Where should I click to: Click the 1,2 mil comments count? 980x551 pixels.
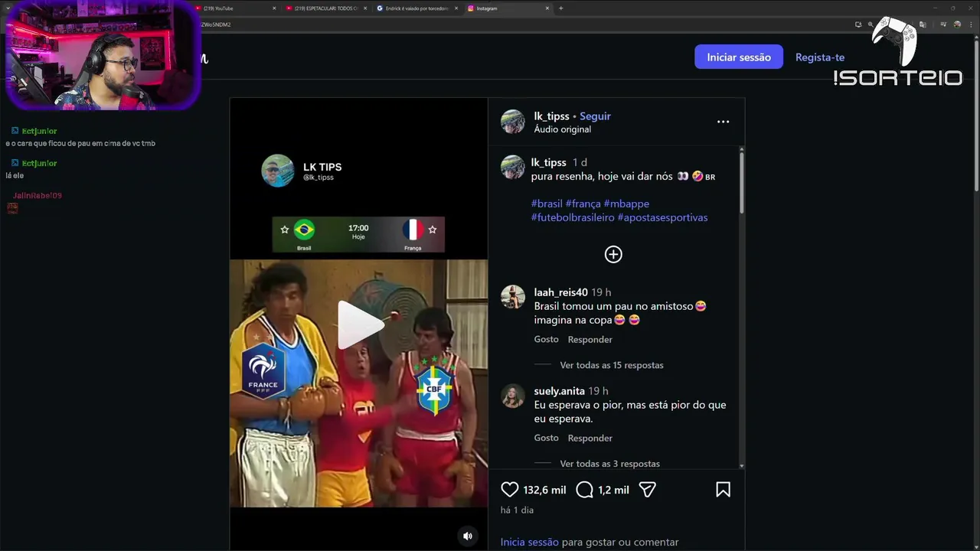(613, 490)
